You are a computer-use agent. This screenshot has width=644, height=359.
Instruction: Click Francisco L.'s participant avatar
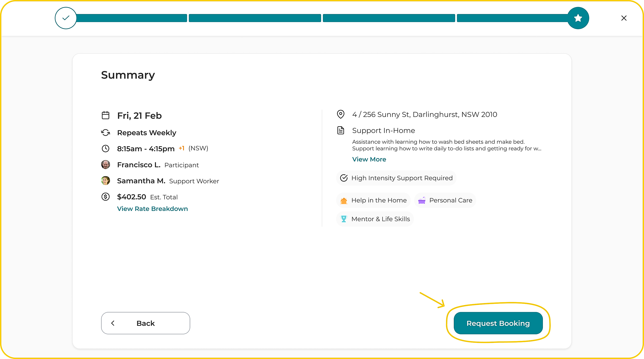click(105, 165)
